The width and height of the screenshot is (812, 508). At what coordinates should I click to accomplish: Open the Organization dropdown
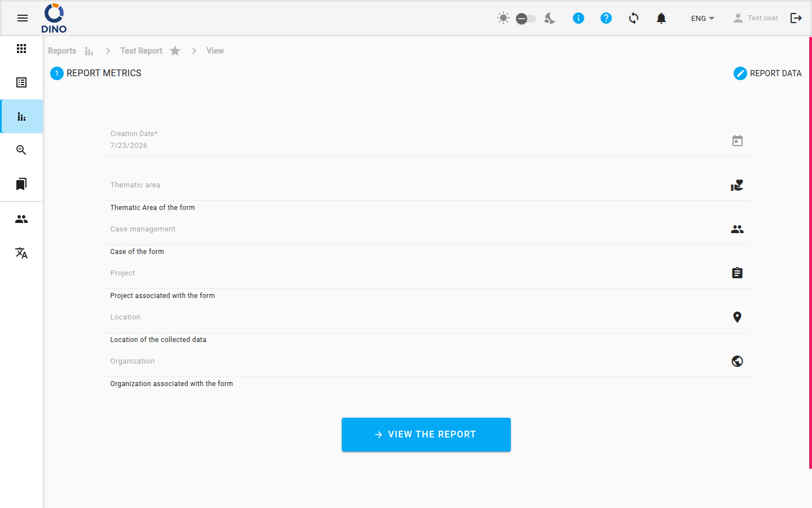(x=426, y=361)
